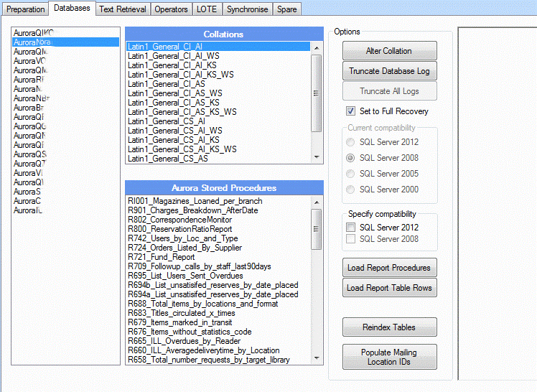Select SQL Server 2005 current compatibility radio
537x392 pixels.
[x=350, y=174]
